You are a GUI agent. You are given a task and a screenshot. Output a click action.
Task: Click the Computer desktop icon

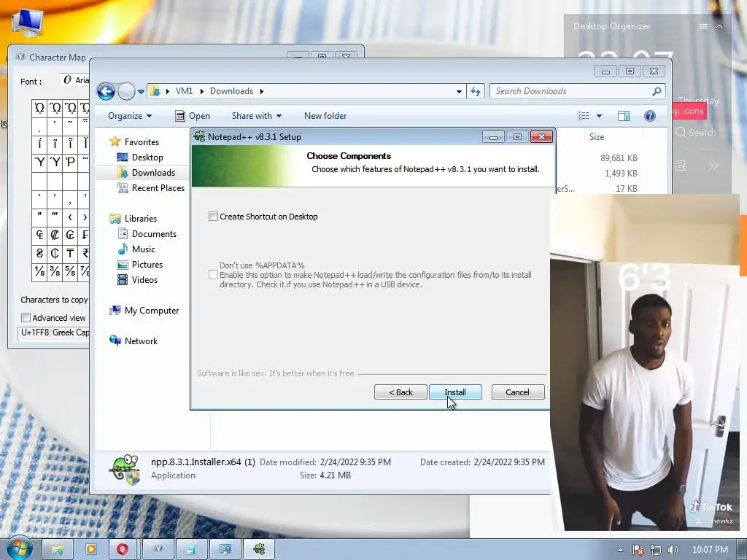27,21
